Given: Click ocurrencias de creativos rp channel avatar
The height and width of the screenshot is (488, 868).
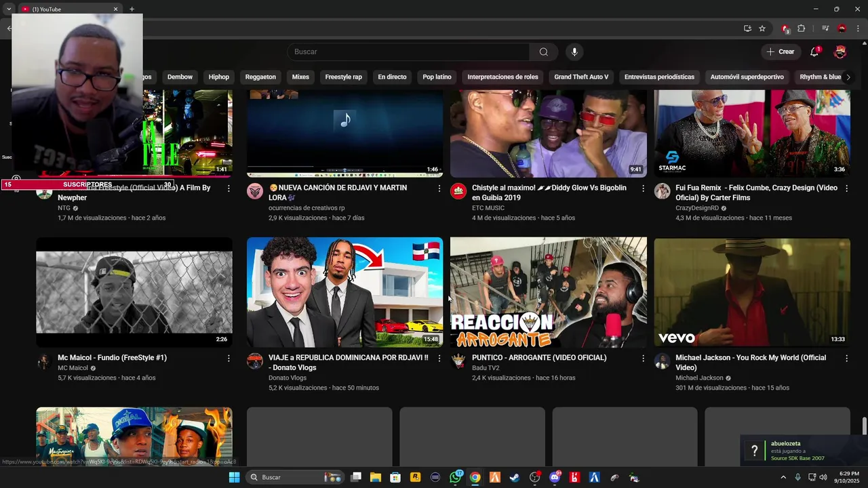Looking at the screenshot, I should pyautogui.click(x=255, y=191).
